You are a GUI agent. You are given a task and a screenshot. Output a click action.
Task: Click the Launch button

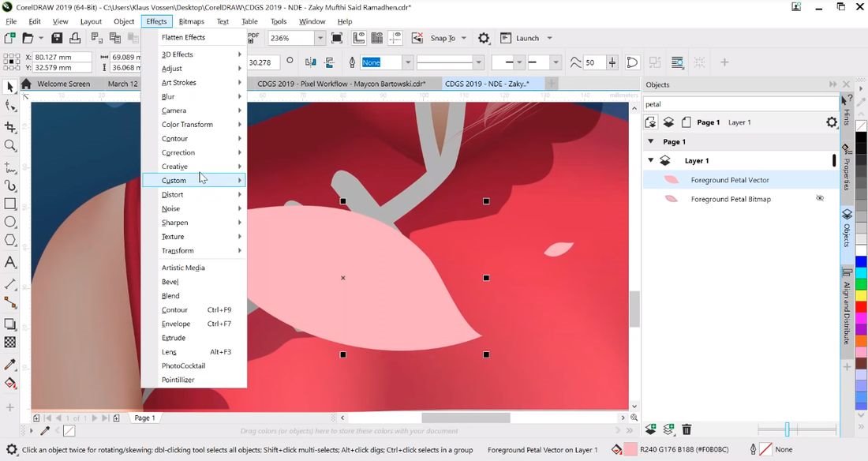(527, 38)
